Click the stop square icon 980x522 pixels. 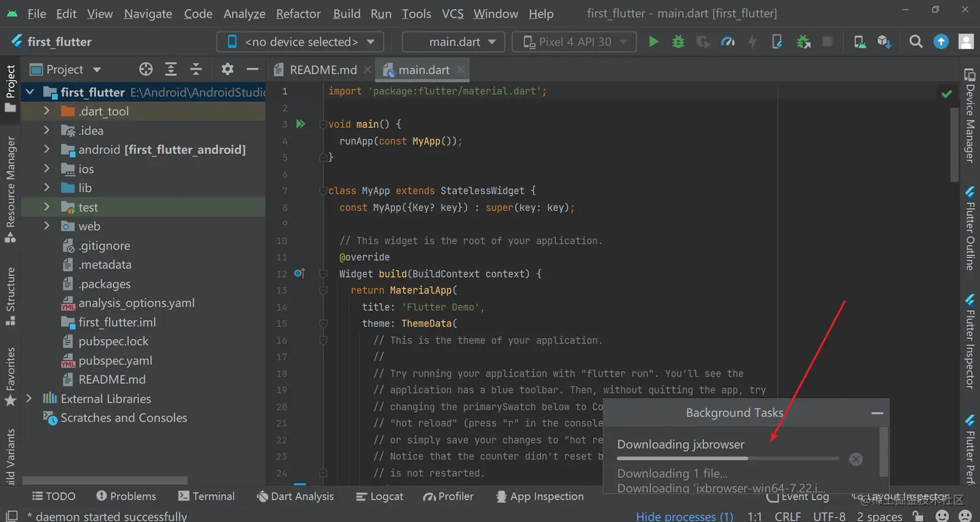(827, 42)
